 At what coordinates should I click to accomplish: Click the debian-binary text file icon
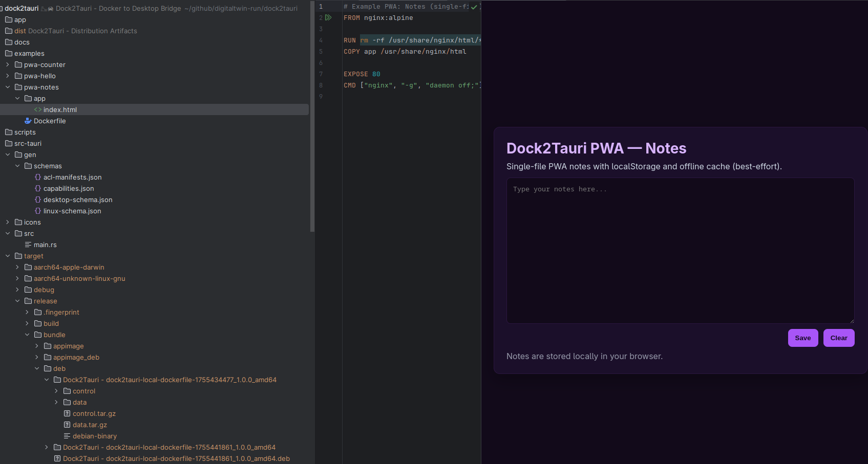click(x=67, y=436)
